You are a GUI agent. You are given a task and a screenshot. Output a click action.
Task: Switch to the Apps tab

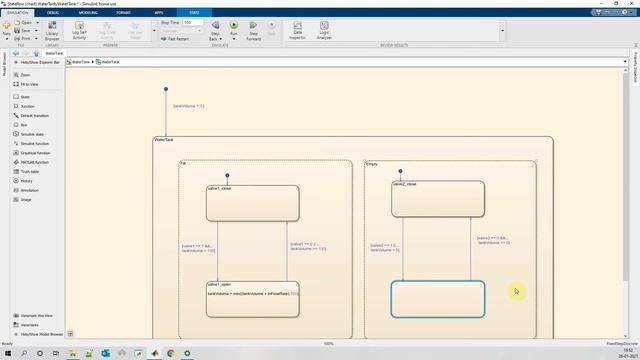pyautogui.click(x=159, y=13)
